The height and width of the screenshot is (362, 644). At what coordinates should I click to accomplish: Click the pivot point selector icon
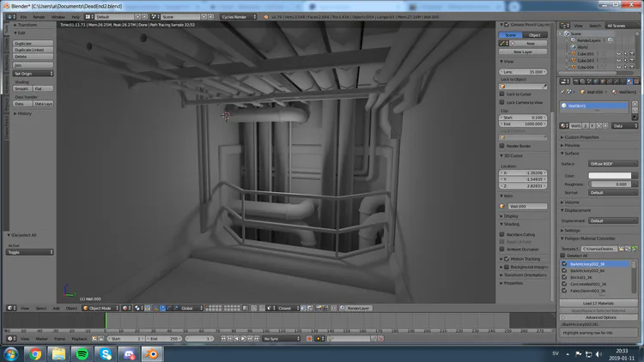[x=137, y=308]
